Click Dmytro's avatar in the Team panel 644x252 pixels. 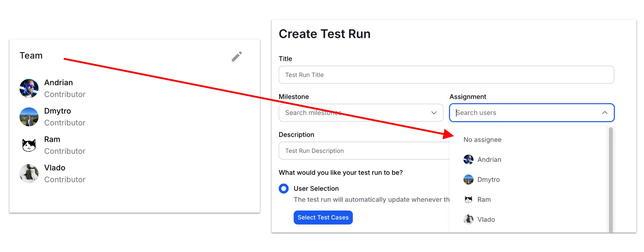pyautogui.click(x=29, y=117)
